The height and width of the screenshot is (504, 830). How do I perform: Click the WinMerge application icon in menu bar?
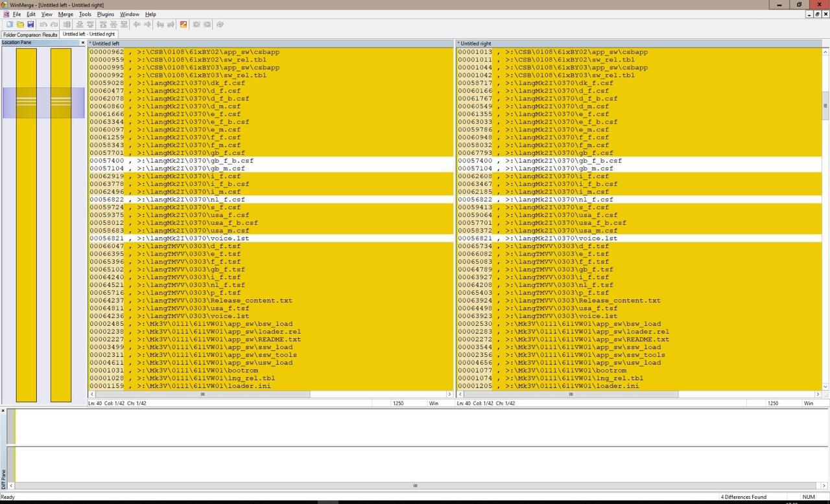point(5,14)
